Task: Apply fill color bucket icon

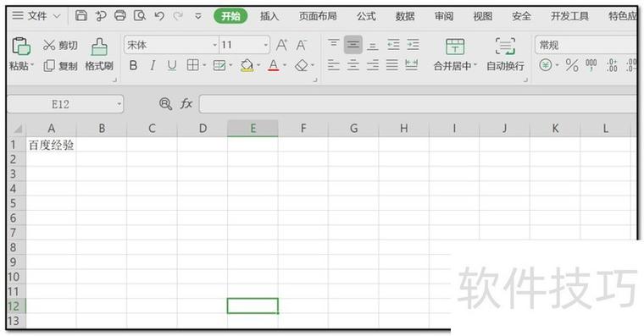Action: [247, 65]
